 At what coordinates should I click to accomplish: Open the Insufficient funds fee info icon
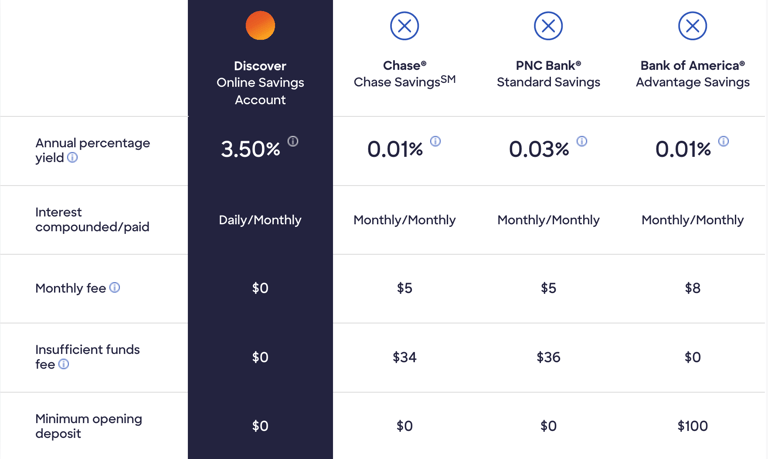63,364
